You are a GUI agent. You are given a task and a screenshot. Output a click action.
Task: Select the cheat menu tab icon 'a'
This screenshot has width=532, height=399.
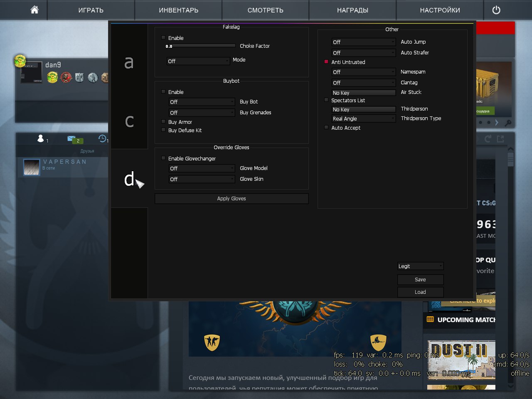click(x=129, y=62)
